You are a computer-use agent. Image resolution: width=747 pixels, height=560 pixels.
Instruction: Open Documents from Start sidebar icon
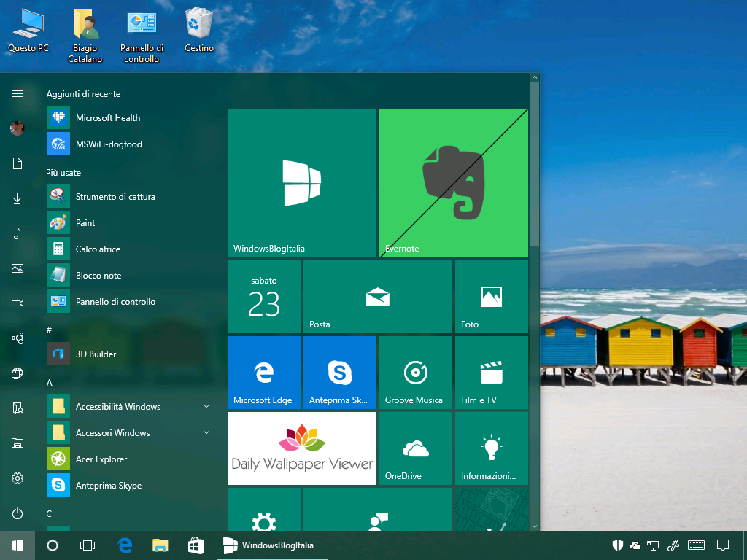tap(18, 163)
